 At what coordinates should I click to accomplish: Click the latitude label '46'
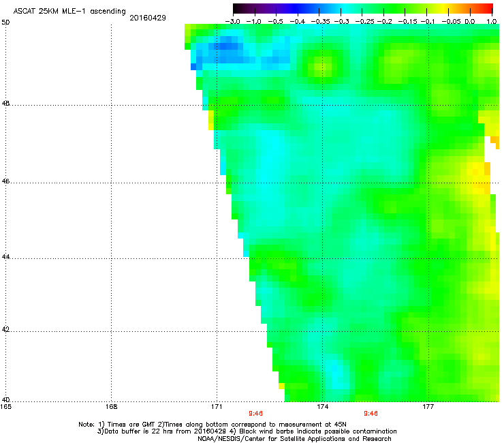tap(5, 181)
